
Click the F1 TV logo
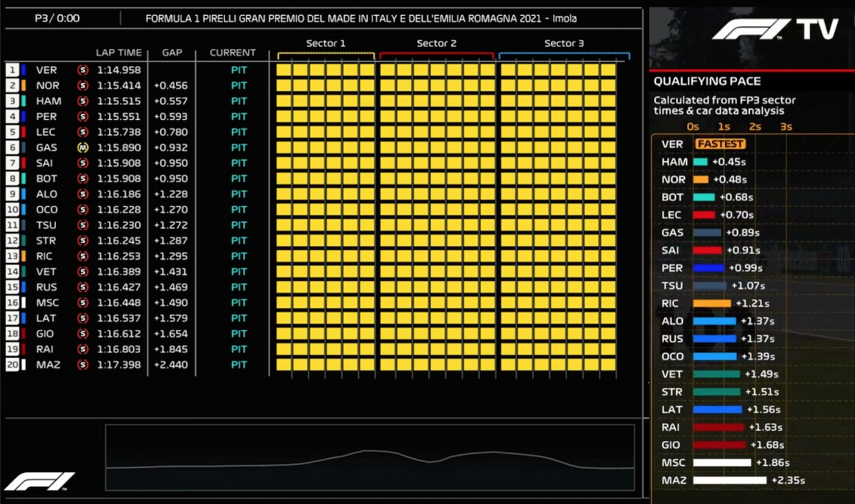click(775, 29)
